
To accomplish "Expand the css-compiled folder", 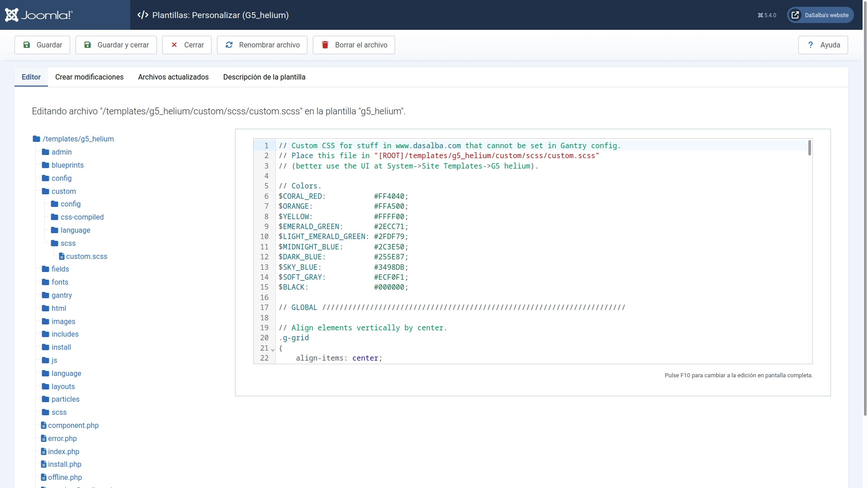I will (x=82, y=217).
